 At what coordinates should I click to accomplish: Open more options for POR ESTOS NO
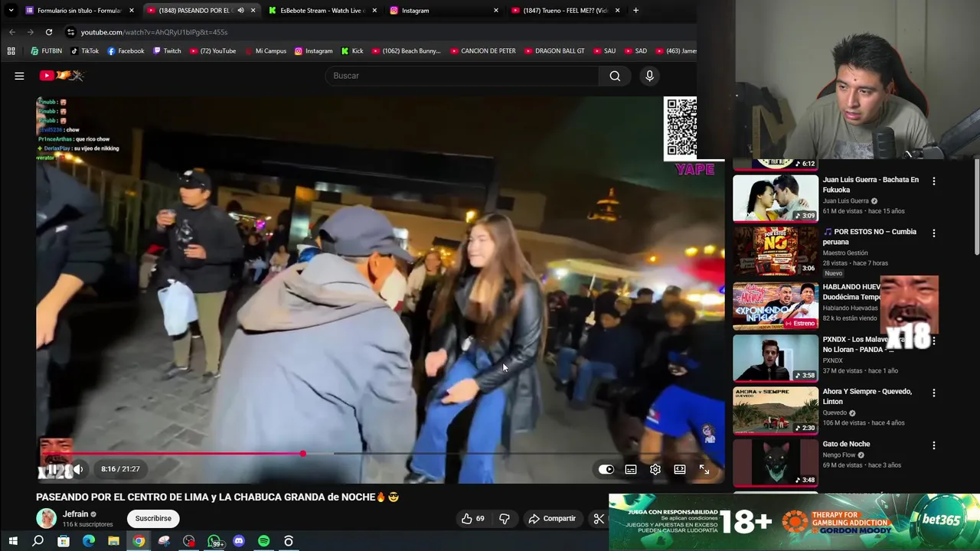click(x=933, y=233)
